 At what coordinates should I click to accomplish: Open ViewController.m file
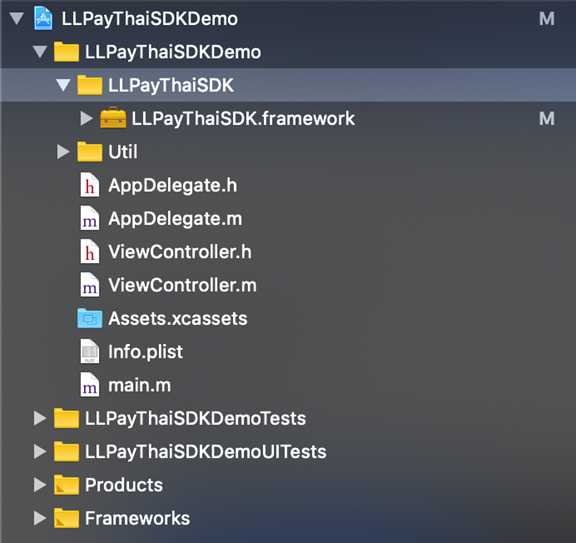(x=183, y=285)
